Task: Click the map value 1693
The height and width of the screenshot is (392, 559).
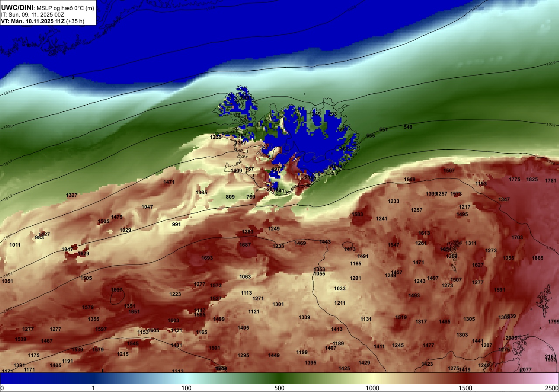Action: point(207,258)
